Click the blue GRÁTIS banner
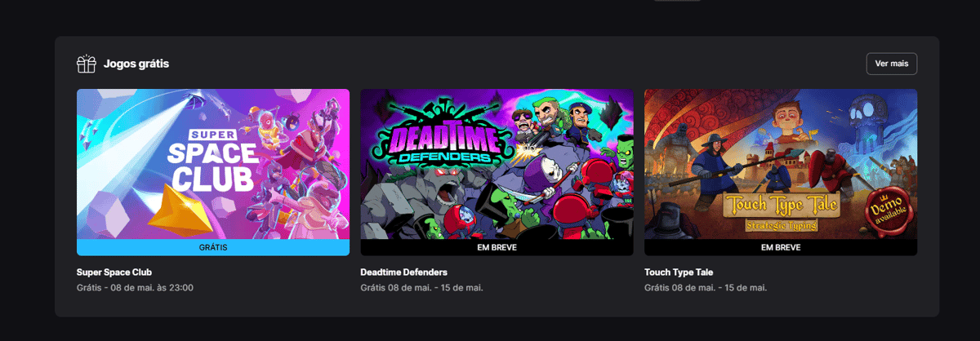 [x=213, y=247]
